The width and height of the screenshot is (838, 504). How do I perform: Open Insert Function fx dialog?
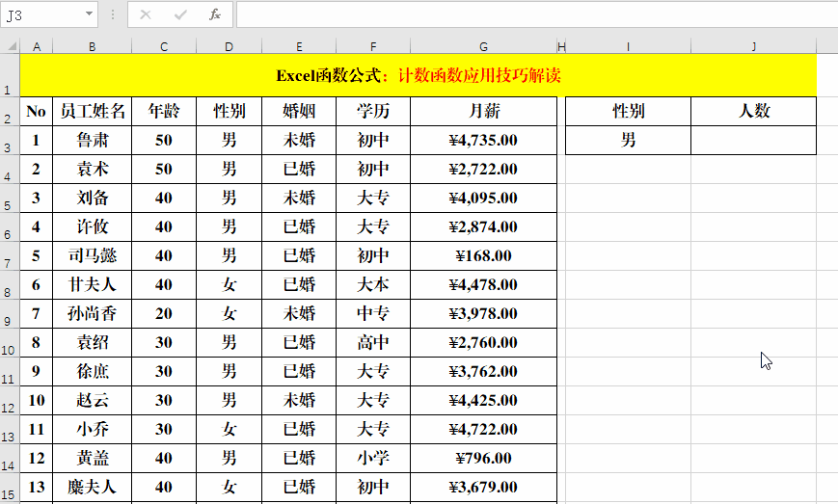215,14
